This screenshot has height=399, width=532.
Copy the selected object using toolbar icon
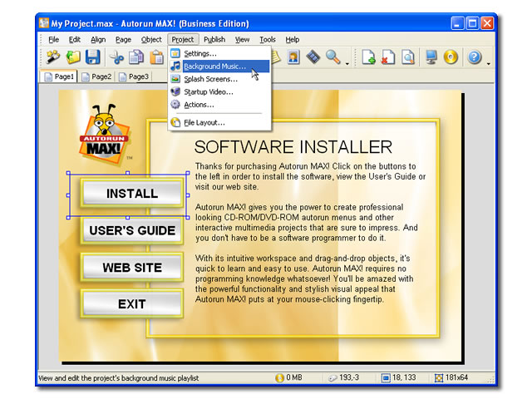tap(136, 57)
